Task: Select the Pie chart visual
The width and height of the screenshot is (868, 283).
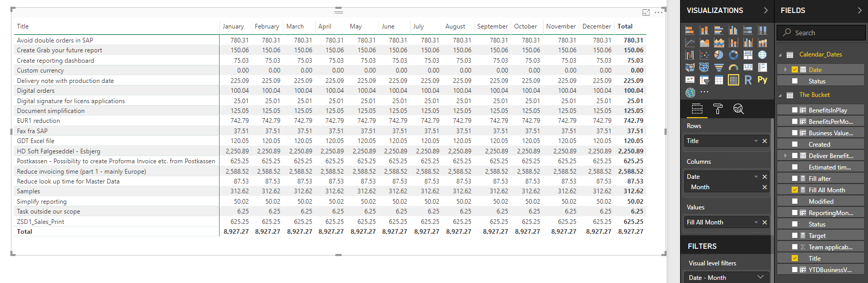Action: 719,55
